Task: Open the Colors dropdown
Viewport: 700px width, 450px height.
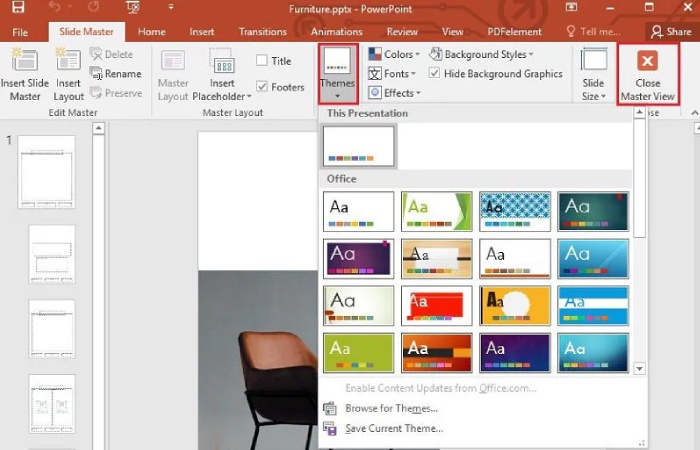Action: point(394,54)
